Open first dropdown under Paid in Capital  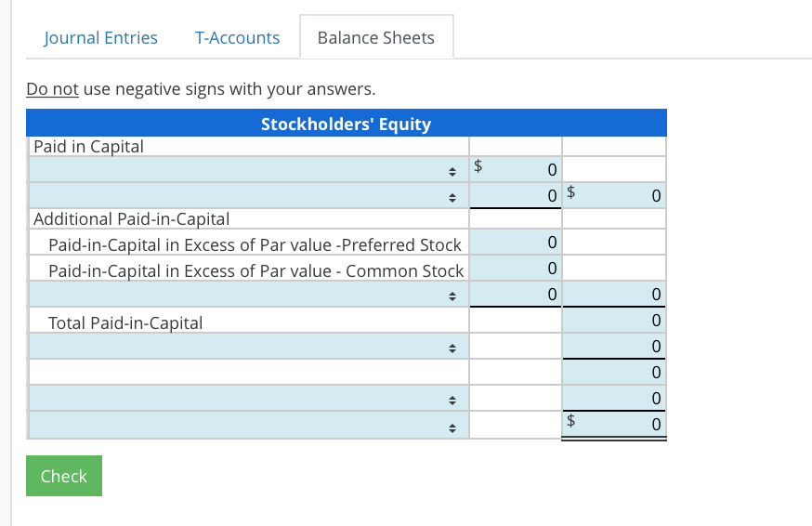tap(248, 170)
